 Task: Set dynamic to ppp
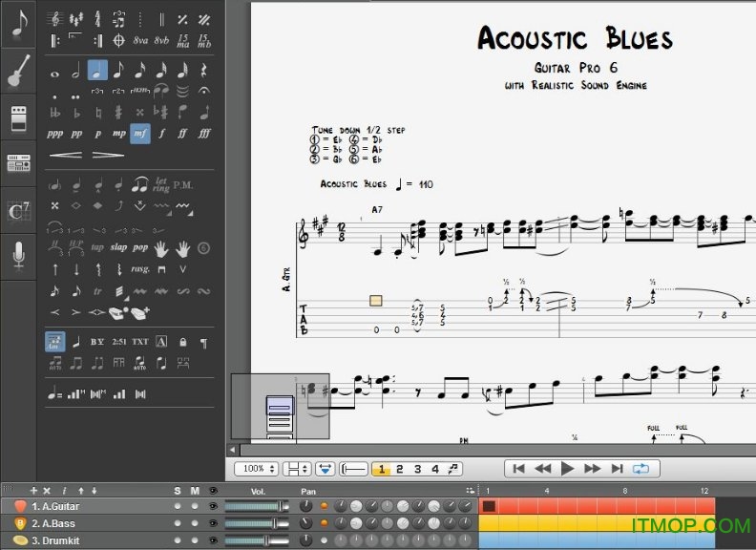point(55,134)
